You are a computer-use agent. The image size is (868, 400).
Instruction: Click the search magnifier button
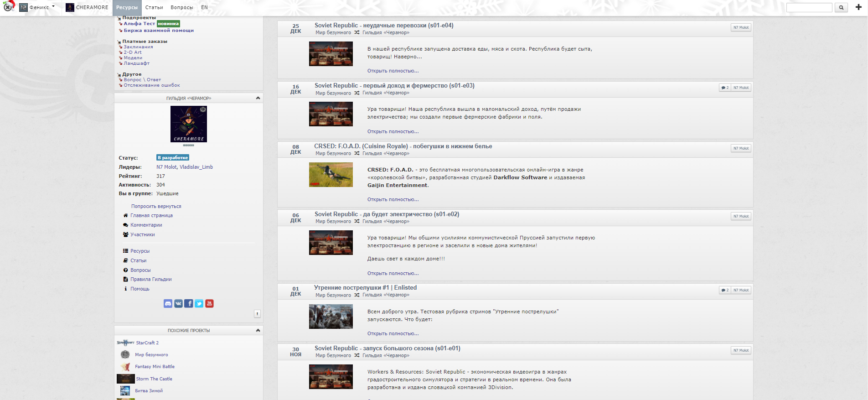point(841,7)
